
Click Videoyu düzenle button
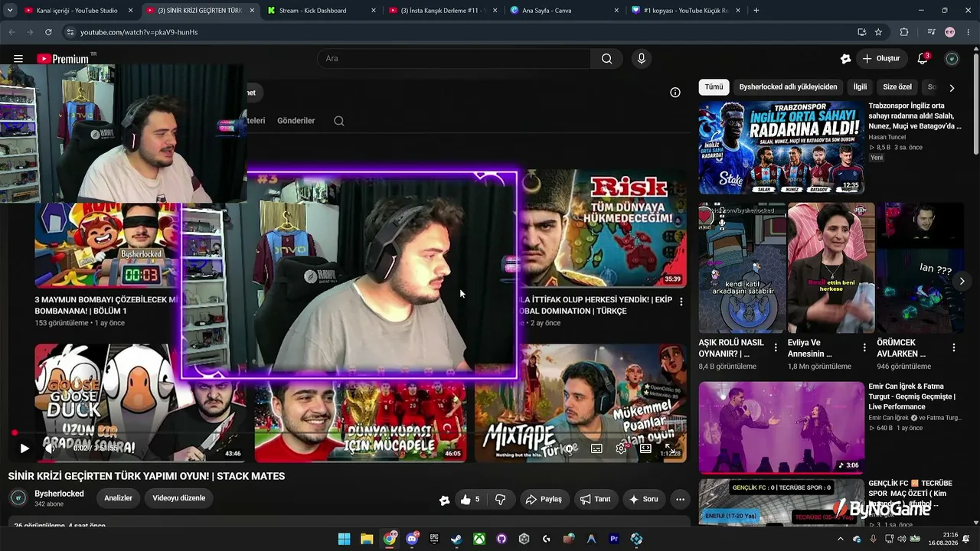click(x=179, y=498)
